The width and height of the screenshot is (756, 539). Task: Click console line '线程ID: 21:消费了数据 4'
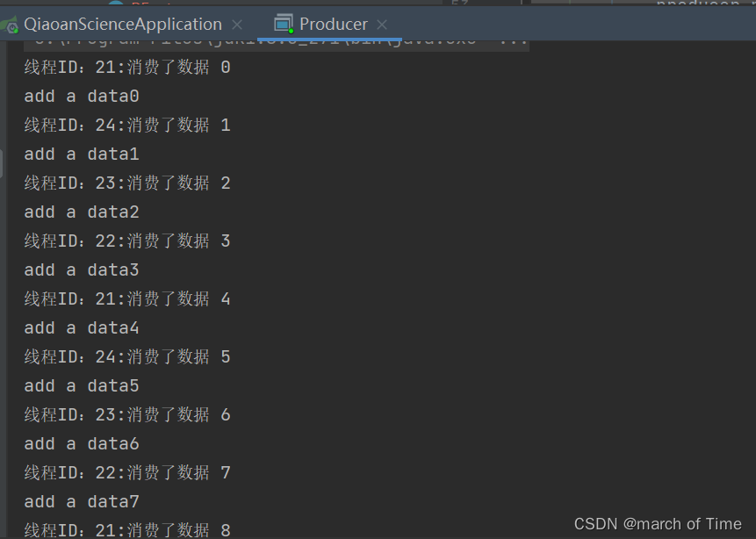click(127, 298)
